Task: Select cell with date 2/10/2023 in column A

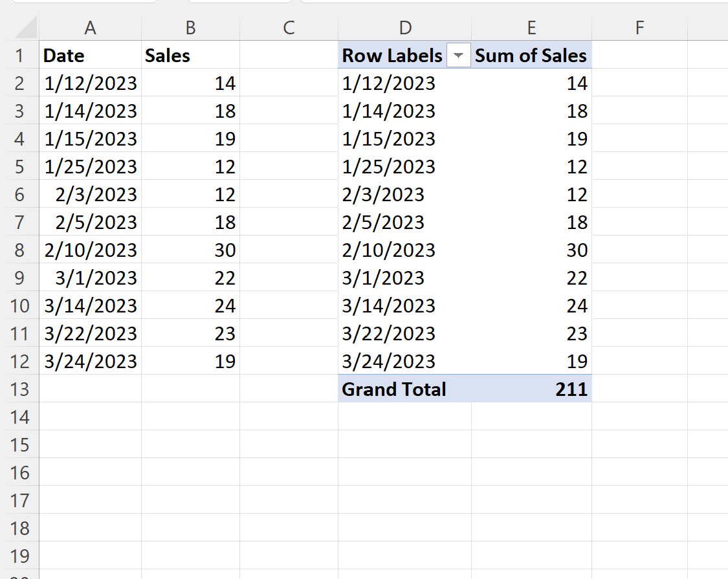Action: pyautogui.click(x=90, y=250)
